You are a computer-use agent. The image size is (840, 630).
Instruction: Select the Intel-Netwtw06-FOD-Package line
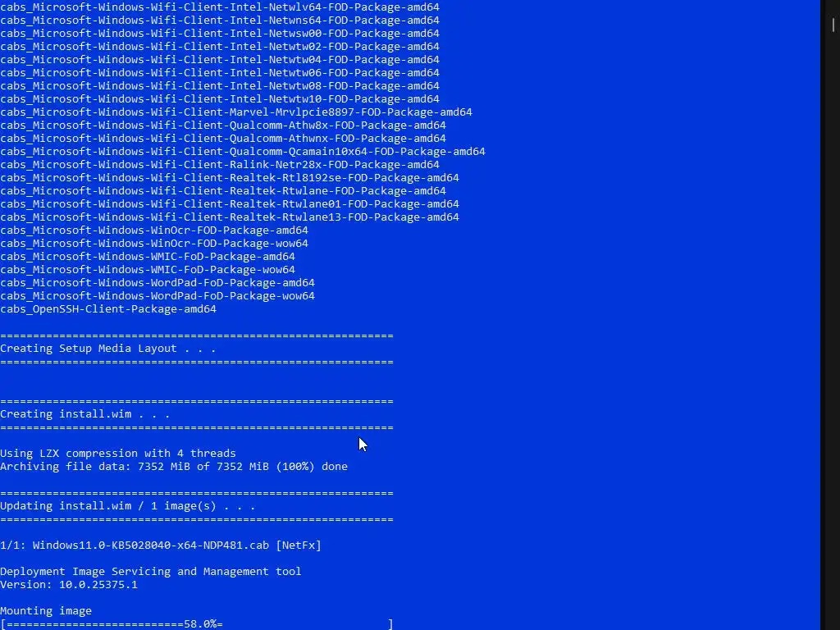coord(220,73)
